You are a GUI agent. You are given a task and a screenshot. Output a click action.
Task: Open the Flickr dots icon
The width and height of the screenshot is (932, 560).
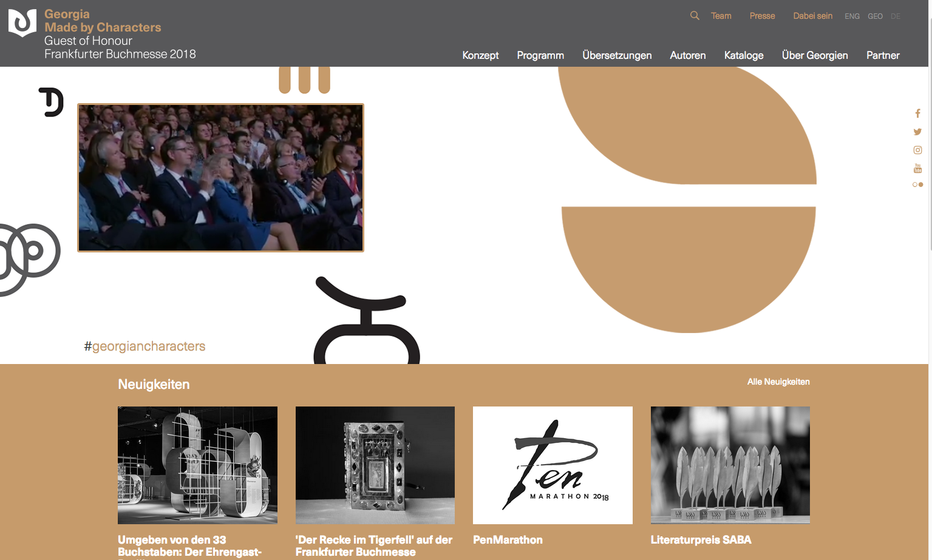pos(917,184)
